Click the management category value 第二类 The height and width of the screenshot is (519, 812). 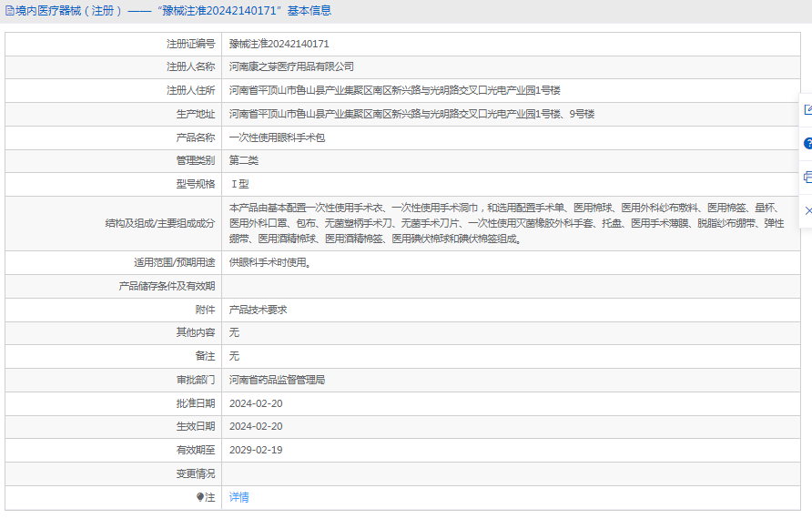[x=244, y=160]
